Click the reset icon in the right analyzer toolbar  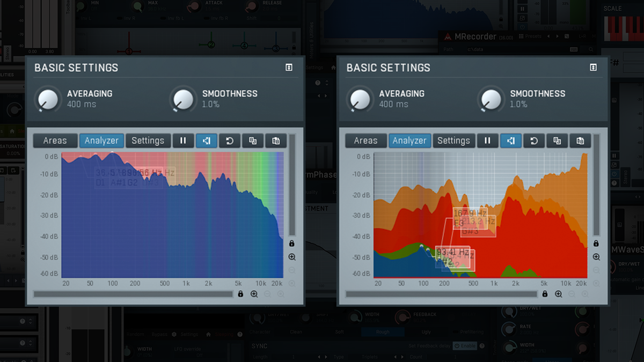pyautogui.click(x=533, y=141)
